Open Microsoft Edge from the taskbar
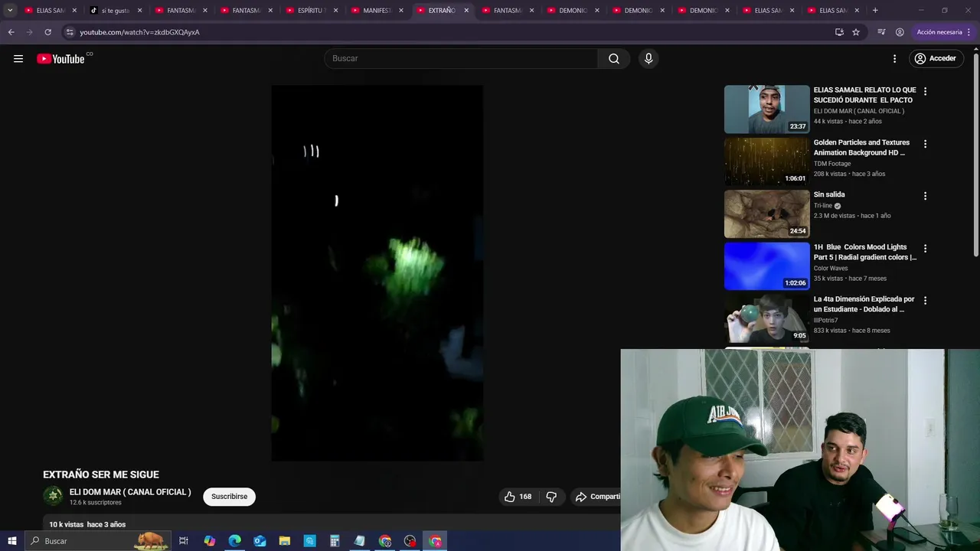 234,541
